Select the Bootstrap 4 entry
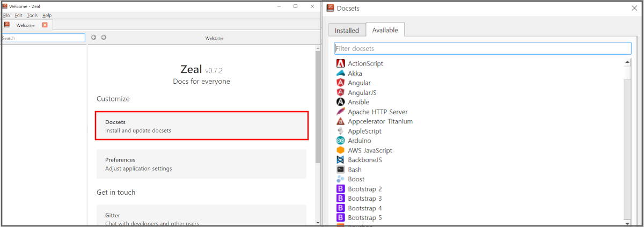The height and width of the screenshot is (227, 644). tap(365, 208)
